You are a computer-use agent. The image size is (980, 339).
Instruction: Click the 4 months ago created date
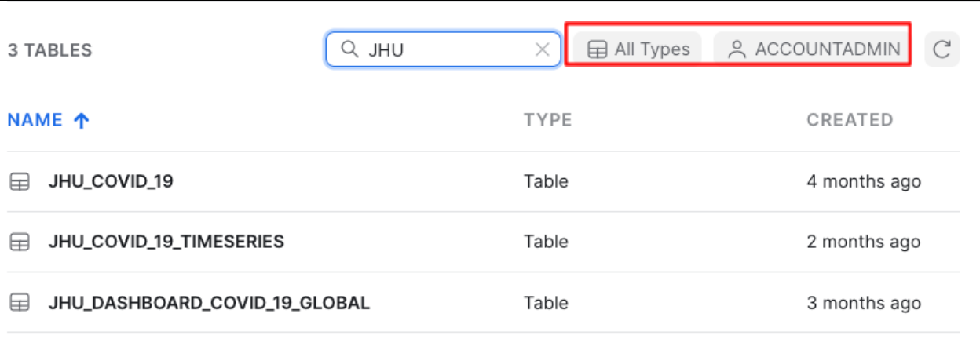coord(864,181)
